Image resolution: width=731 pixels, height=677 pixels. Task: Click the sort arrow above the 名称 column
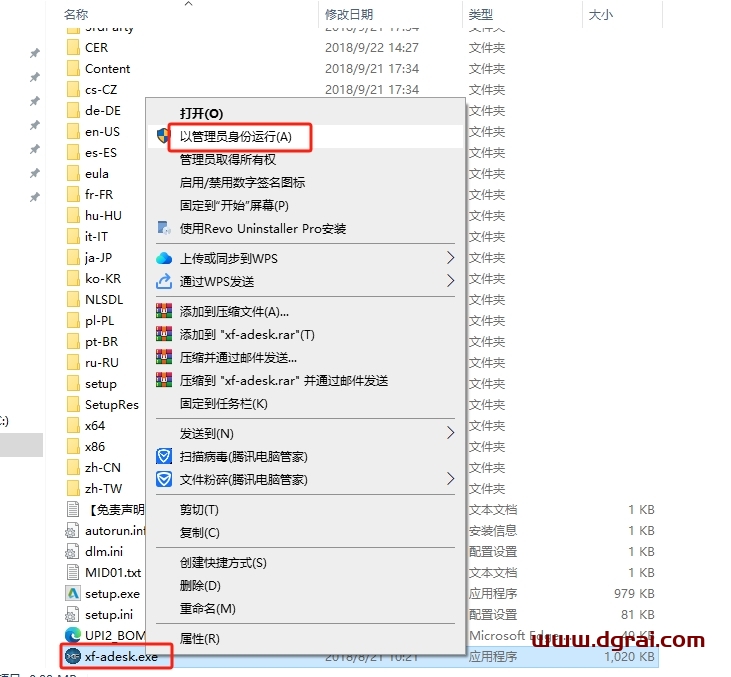tap(188, 4)
